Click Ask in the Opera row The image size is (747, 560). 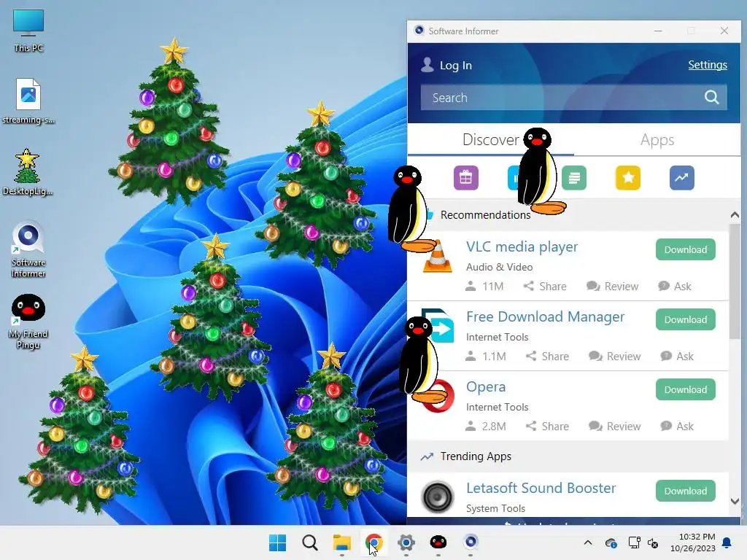[676, 426]
